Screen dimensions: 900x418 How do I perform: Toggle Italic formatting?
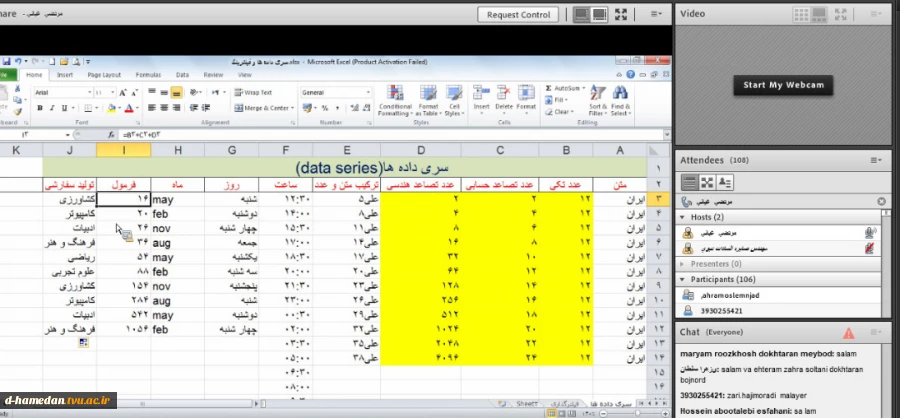[52, 108]
